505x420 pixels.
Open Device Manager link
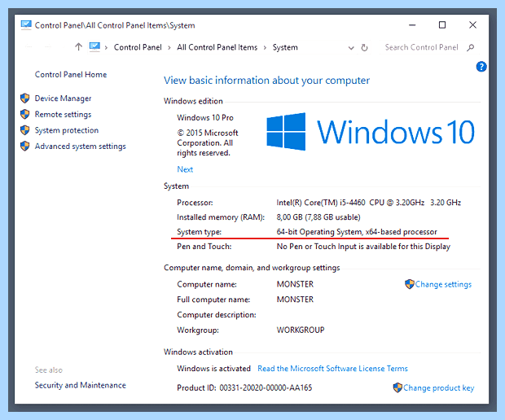[64, 98]
